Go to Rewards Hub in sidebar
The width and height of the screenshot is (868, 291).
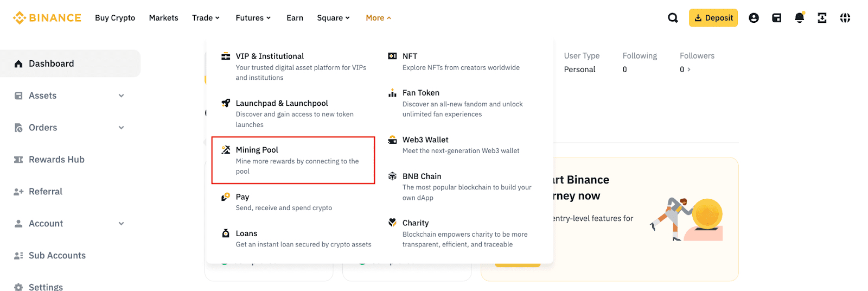[56, 160]
